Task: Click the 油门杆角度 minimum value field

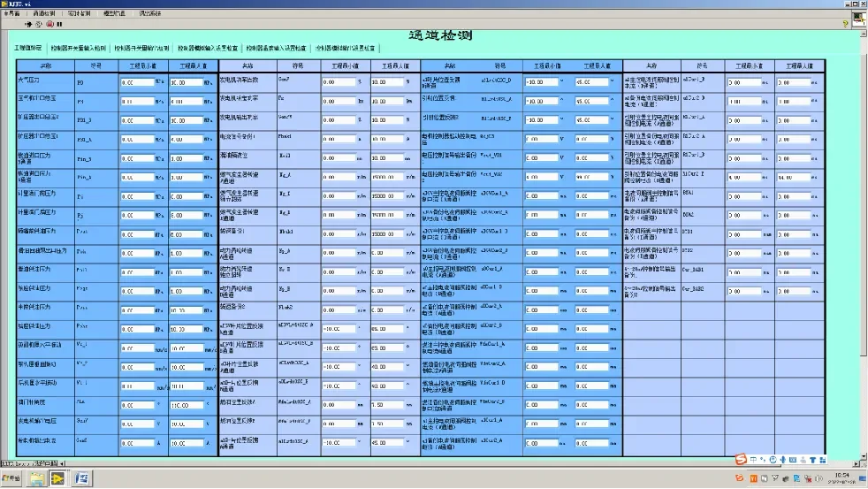Action: pos(137,405)
